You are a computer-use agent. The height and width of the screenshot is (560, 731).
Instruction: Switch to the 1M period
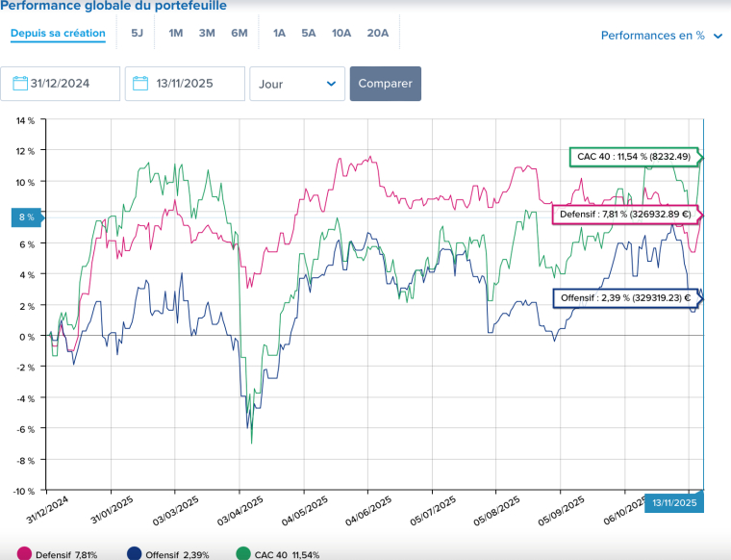176,33
